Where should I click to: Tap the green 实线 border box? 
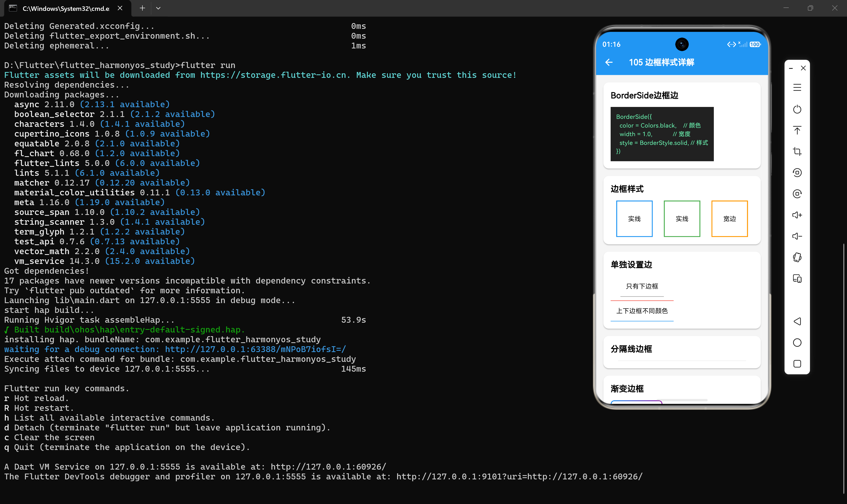(682, 219)
